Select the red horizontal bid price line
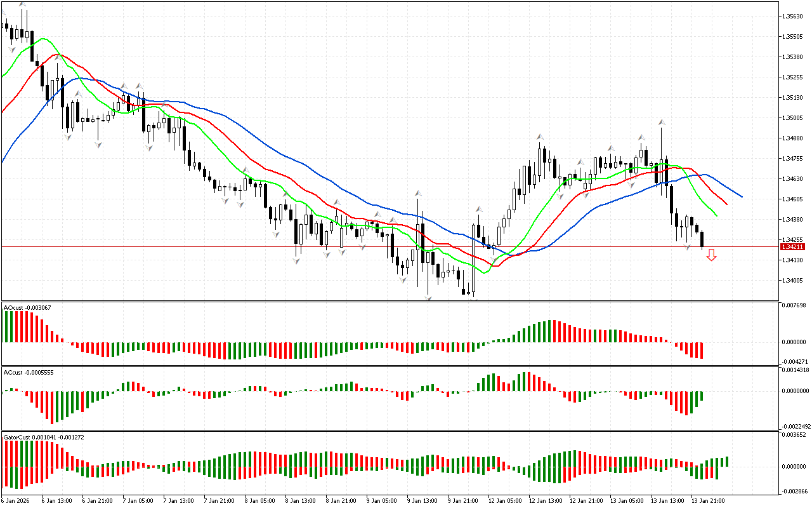The width and height of the screenshot is (812, 508). [381, 246]
